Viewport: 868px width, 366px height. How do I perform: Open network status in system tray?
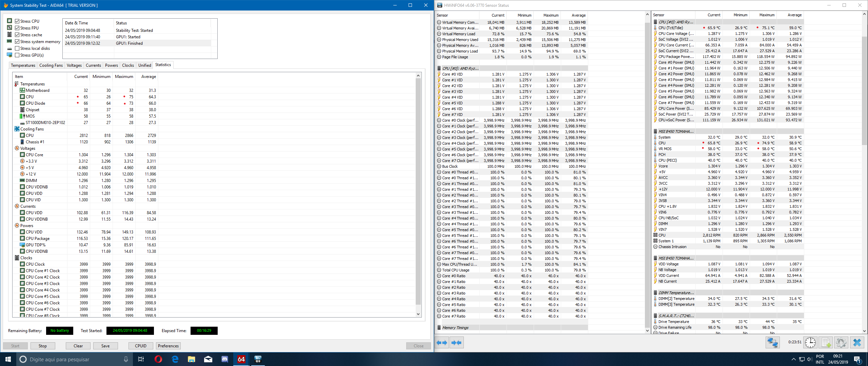coord(802,359)
